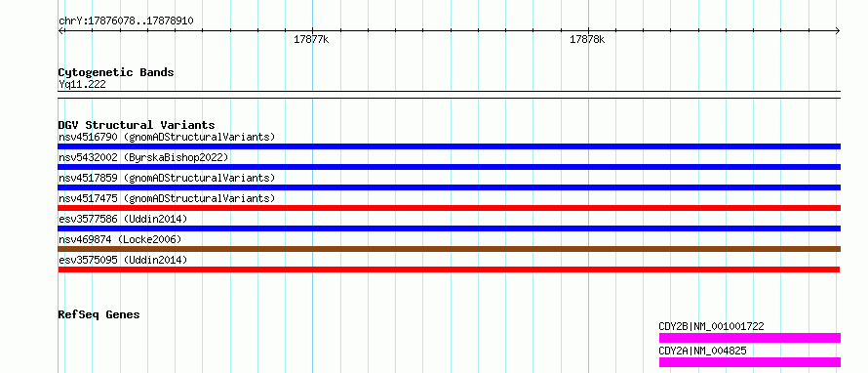Image resolution: width=868 pixels, height=373 pixels.
Task: Click the red nsv4517475 variant bar
Action: pos(449,208)
